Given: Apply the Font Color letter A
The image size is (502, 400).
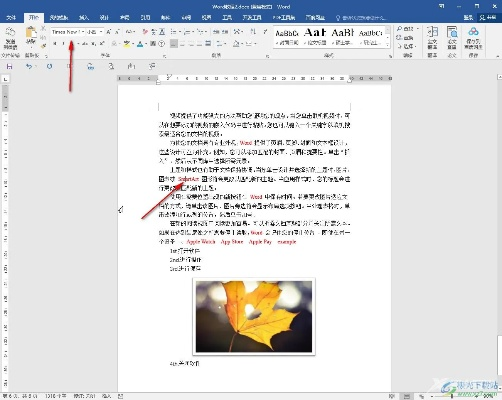Looking at the screenshot, I should point(140,44).
